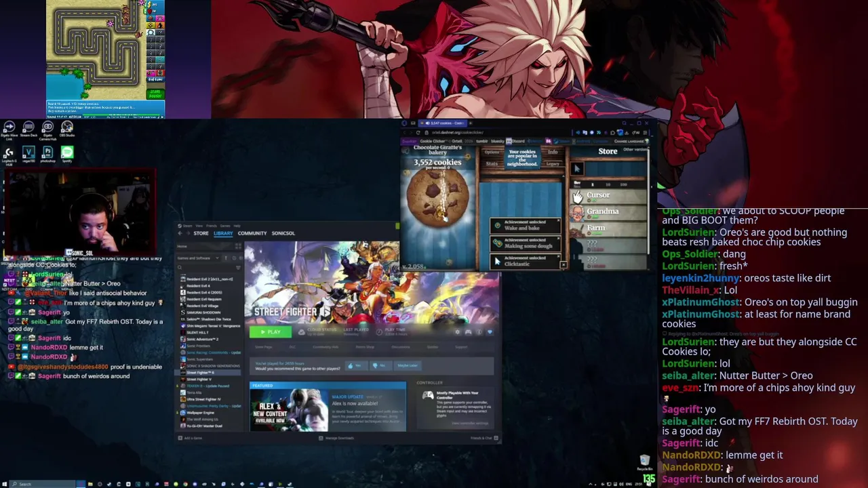This screenshot has width=868, height=488.
Task: Buy the Grandma building in Store
Action: point(608,212)
